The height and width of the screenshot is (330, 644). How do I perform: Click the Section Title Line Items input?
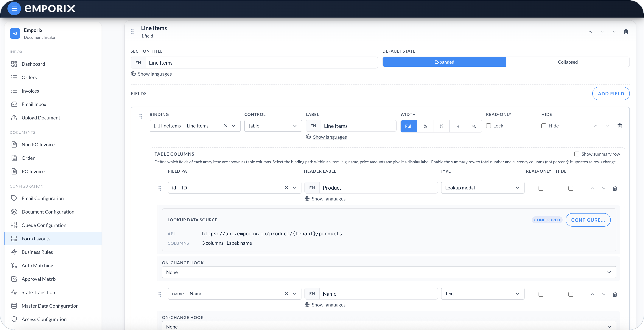262,63
